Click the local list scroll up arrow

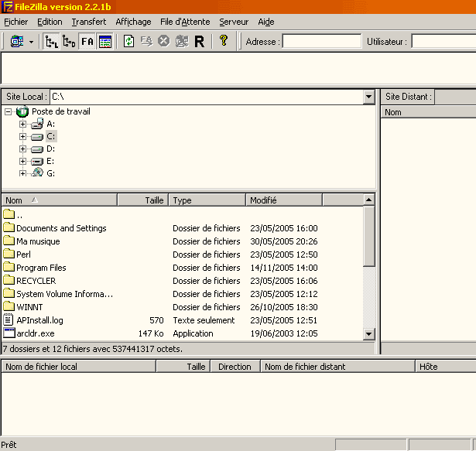369,200
